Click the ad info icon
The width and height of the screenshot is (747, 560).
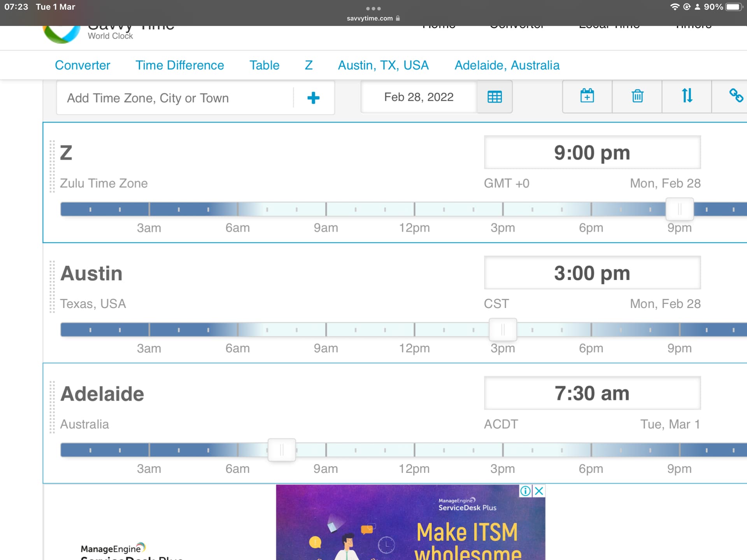tap(525, 491)
